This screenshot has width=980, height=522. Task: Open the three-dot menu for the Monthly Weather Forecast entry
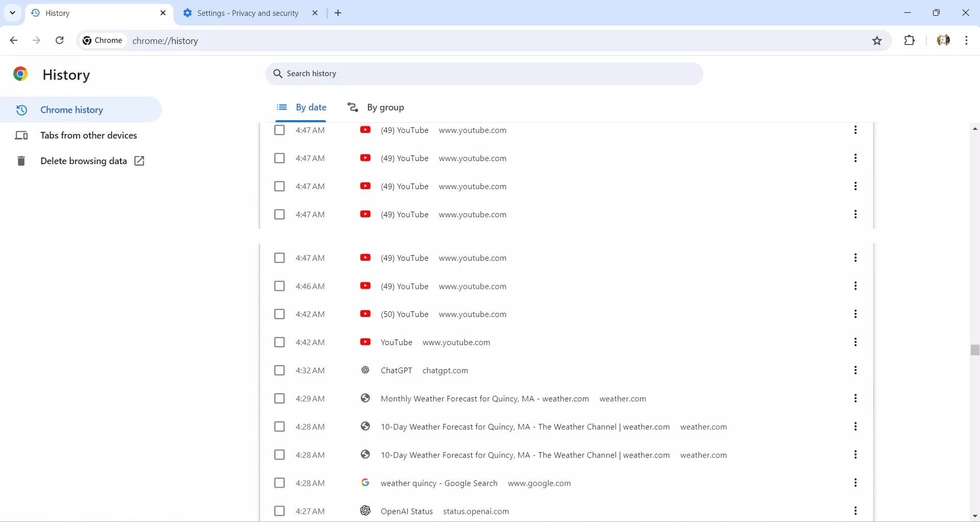(856, 398)
